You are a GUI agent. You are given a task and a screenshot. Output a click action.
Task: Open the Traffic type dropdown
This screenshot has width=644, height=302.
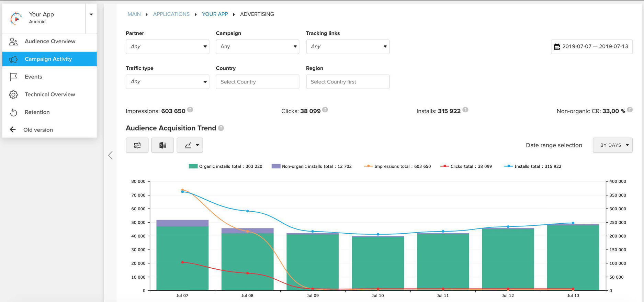[x=167, y=82]
